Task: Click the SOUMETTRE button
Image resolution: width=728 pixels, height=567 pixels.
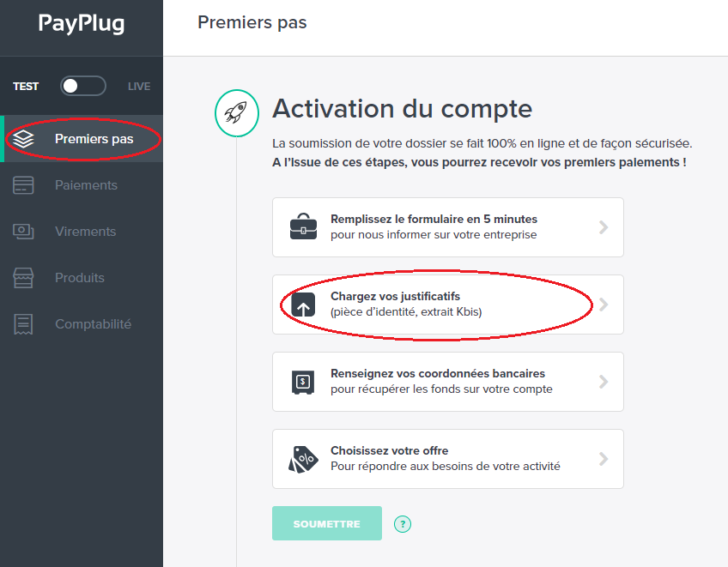Action: [327, 523]
